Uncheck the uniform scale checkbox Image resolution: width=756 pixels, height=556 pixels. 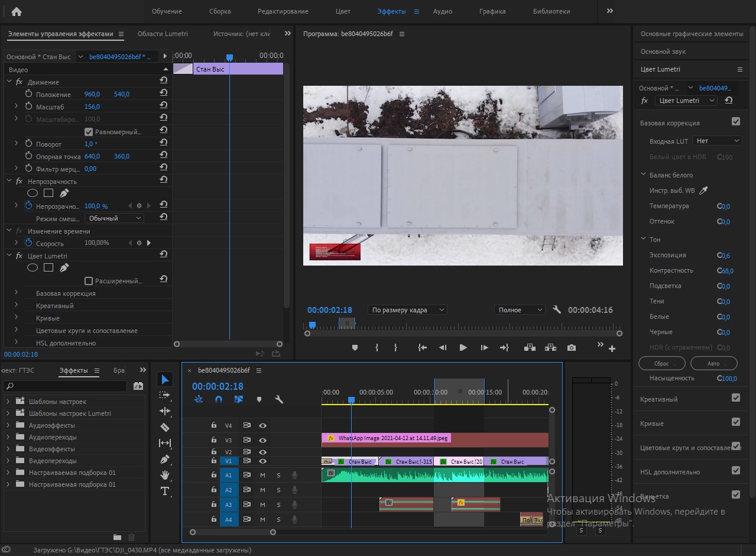[89, 132]
